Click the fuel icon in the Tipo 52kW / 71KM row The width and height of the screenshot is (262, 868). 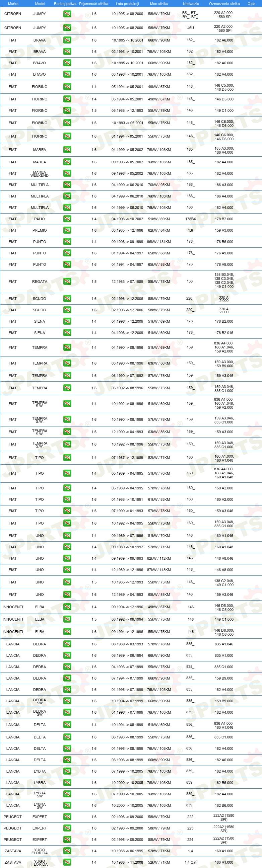(x=67, y=458)
